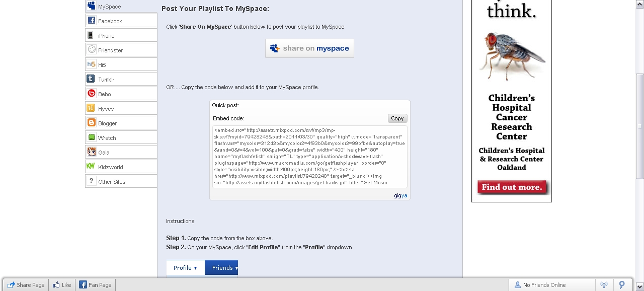Click the Kidzworld KW icon
Image resolution: width=644 pixels, height=291 pixels.
coord(91,167)
